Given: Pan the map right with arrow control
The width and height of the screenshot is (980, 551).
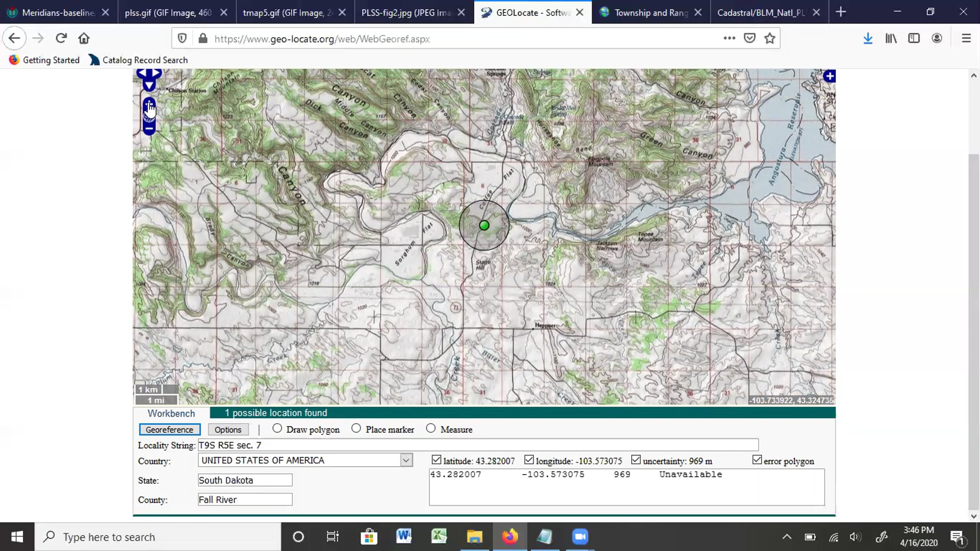Looking at the screenshot, I should (157, 73).
